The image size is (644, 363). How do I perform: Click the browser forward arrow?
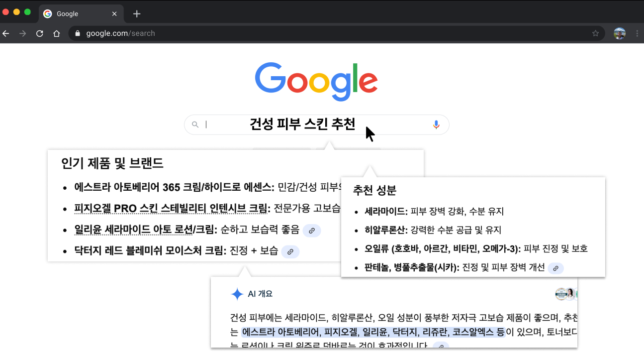coord(22,33)
